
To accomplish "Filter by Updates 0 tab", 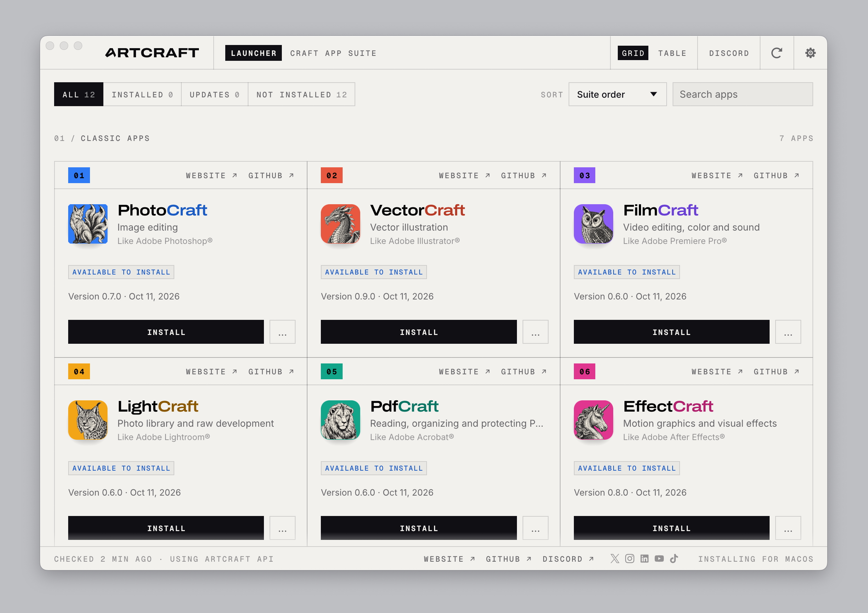I will (214, 94).
